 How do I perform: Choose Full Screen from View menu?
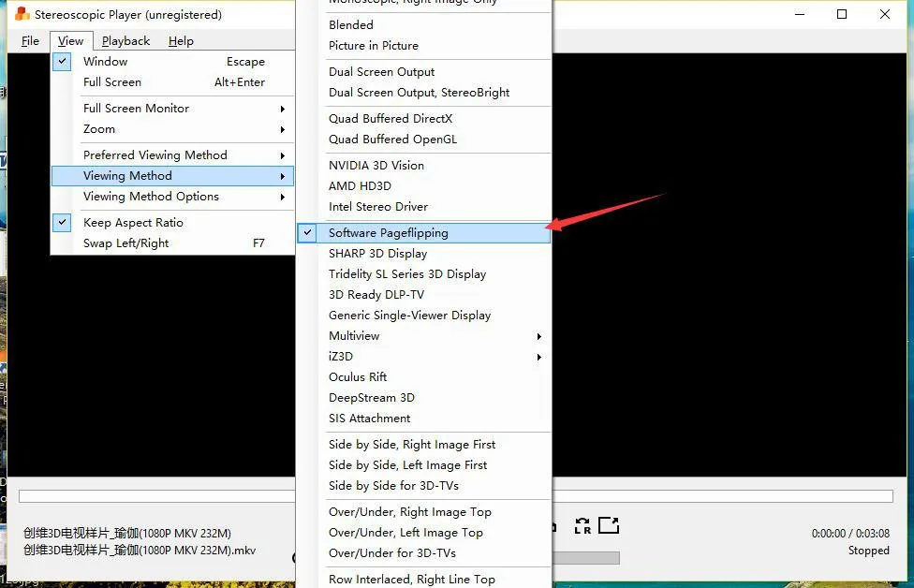[x=173, y=82]
